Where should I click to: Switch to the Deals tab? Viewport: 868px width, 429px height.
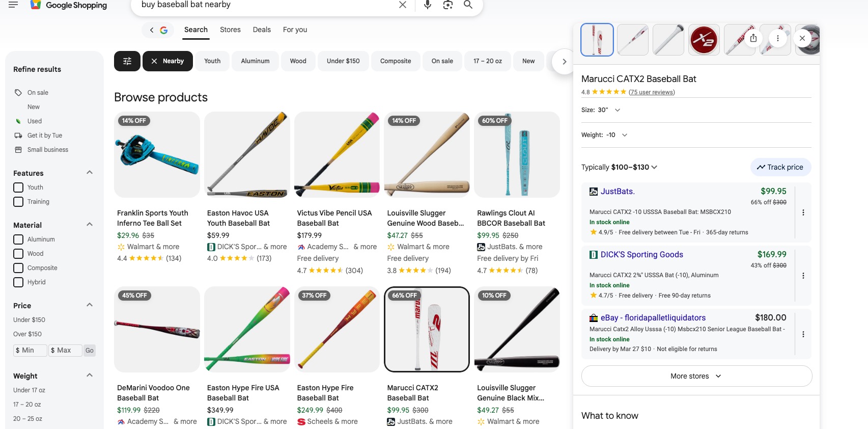click(x=262, y=30)
